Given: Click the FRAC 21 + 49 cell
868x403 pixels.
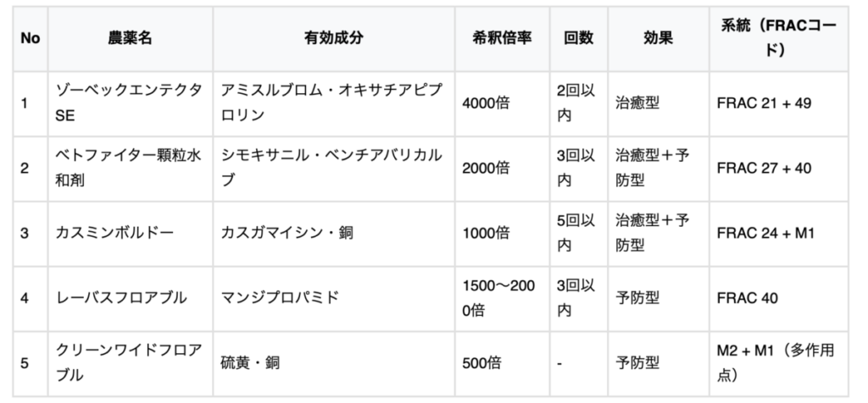Looking at the screenshot, I should tap(779, 104).
